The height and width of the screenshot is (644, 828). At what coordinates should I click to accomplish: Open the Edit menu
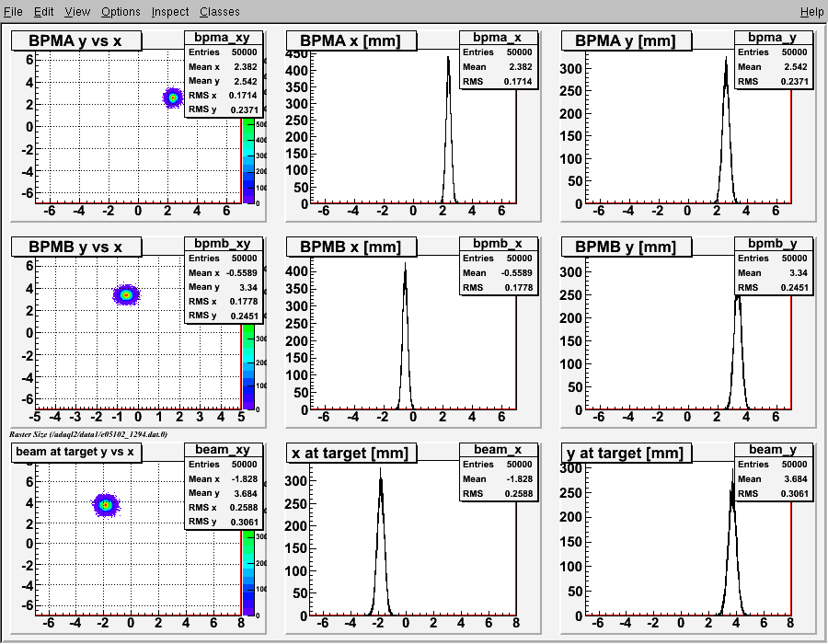click(44, 11)
